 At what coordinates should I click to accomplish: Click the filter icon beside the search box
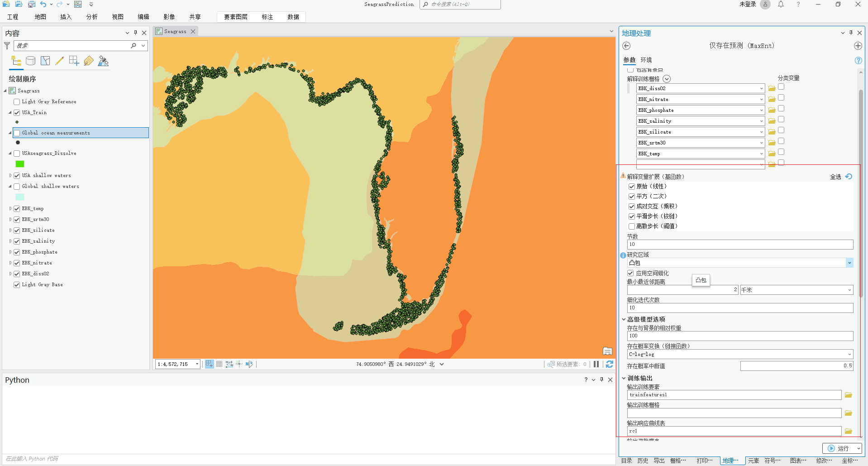7,45
